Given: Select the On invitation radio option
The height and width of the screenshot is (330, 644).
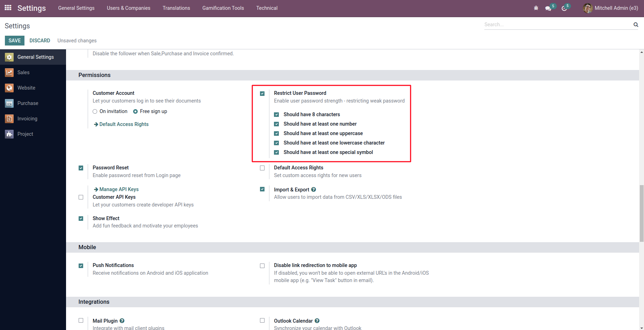Looking at the screenshot, I should [95, 112].
